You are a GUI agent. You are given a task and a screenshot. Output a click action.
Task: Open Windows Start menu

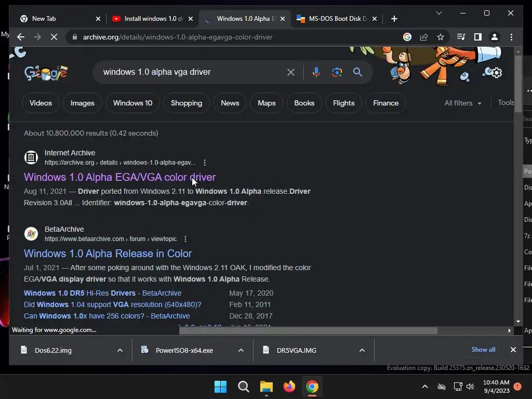220,387
